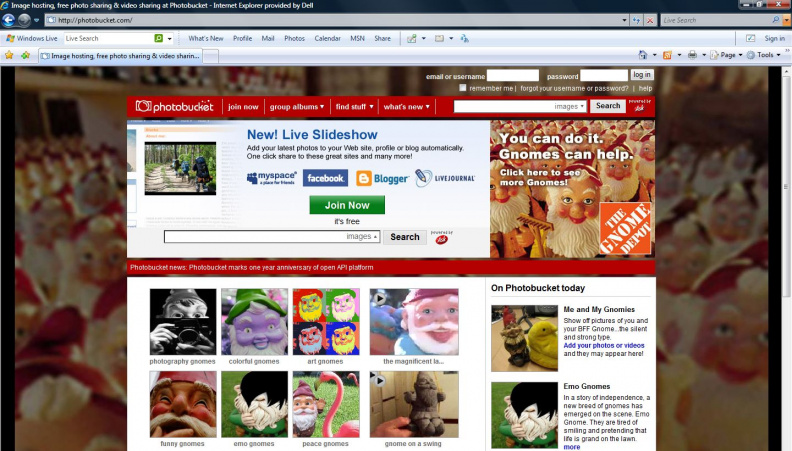Click the Facebook logo
Screen dimensions: 792x451
[325, 178]
